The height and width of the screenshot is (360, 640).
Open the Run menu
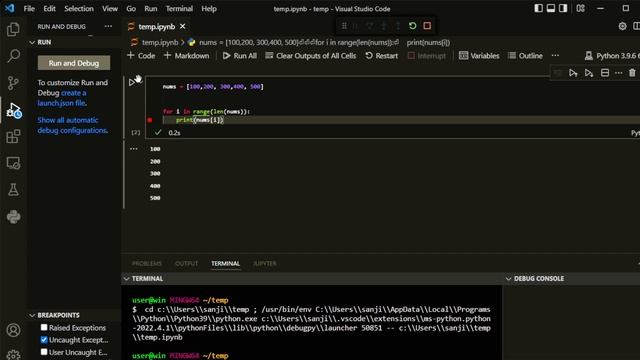(x=151, y=9)
